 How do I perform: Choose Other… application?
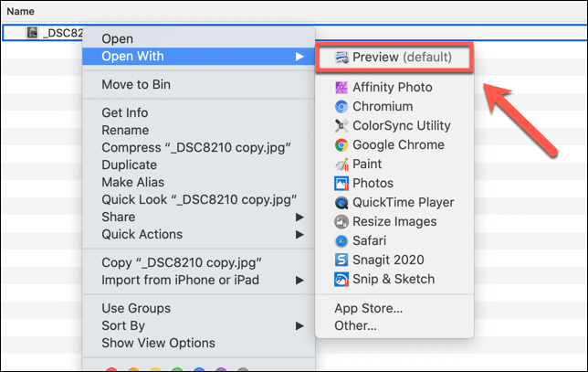pyautogui.click(x=394, y=325)
